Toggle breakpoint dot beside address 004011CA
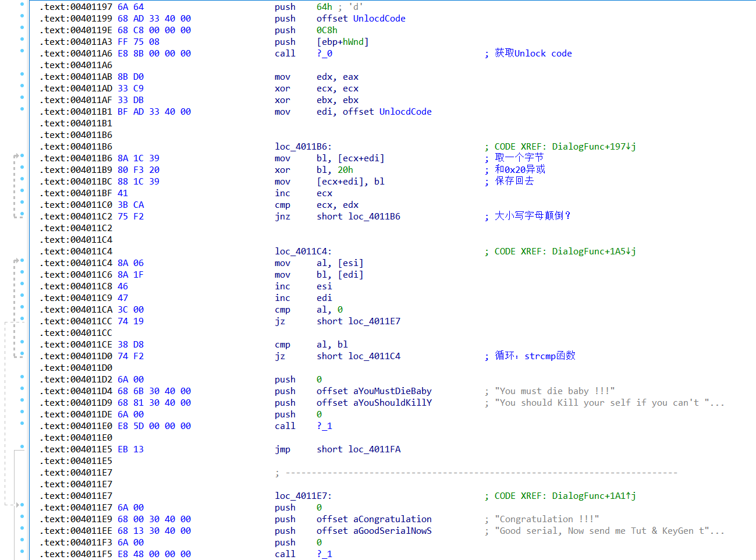The height and width of the screenshot is (560, 756). point(22,307)
